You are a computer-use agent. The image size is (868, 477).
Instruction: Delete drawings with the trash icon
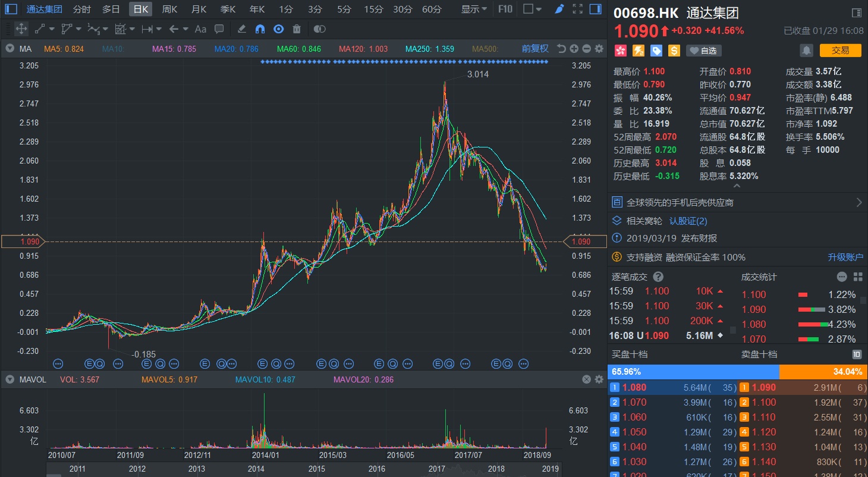pos(297,29)
